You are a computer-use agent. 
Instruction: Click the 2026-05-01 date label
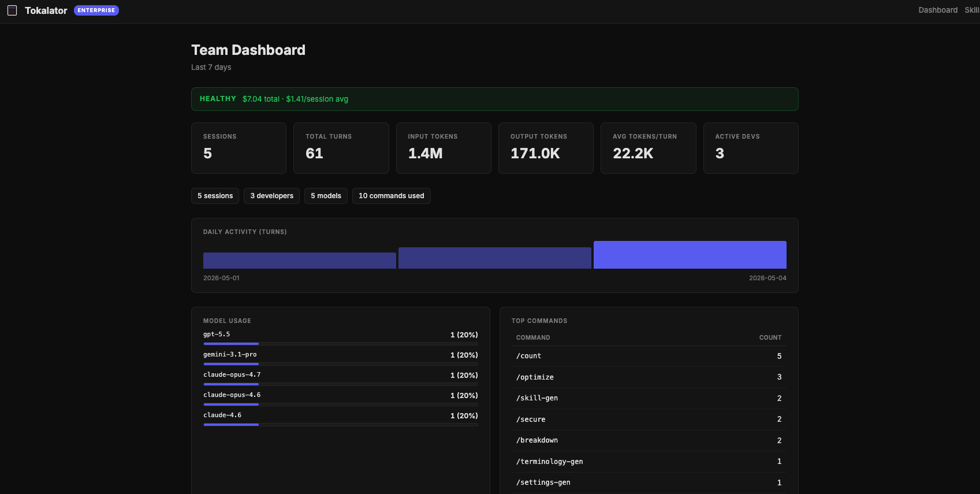[x=221, y=278]
